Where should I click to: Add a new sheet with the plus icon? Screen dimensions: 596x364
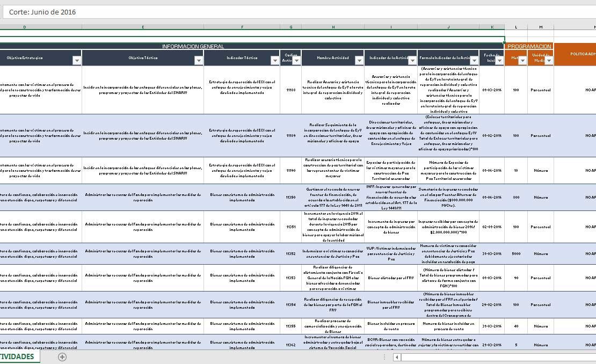click(x=62, y=357)
